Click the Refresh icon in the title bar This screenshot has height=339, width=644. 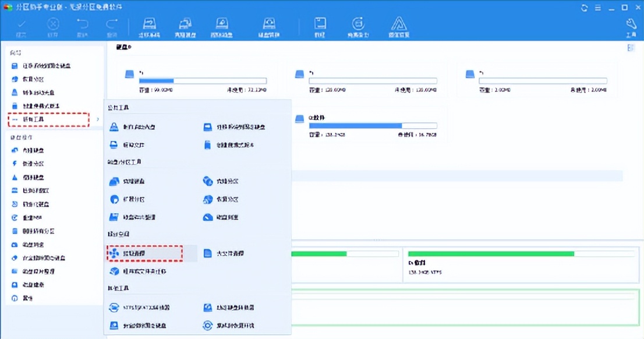coord(584,8)
